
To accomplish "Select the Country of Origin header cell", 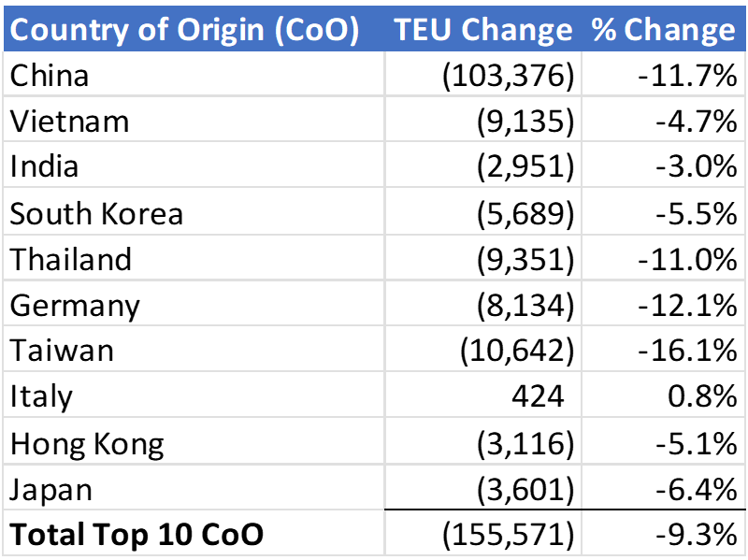I will (184, 29).
